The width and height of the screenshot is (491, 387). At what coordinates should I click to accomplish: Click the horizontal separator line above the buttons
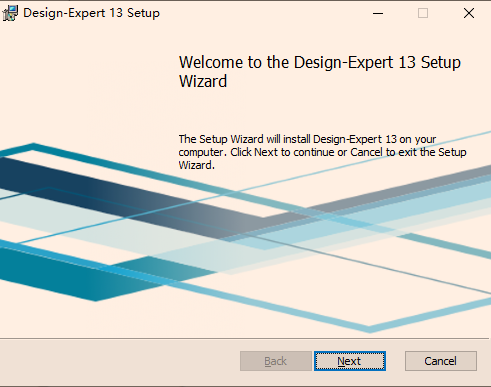(244, 339)
